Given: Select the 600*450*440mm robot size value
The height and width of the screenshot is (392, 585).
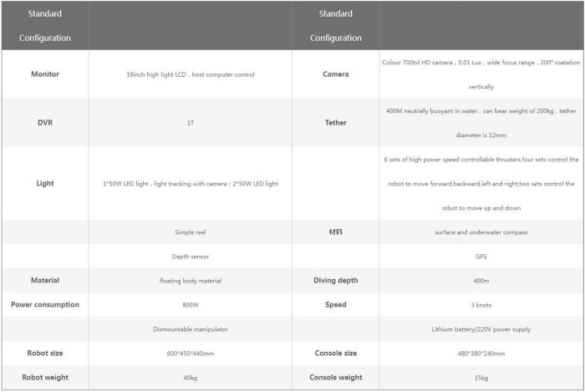Looking at the screenshot, I should [191, 354].
